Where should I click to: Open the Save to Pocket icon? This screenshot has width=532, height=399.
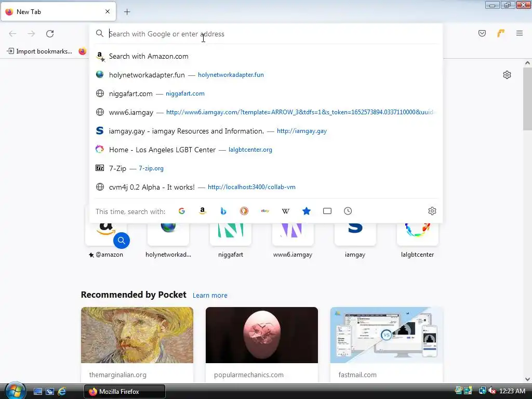click(482, 33)
